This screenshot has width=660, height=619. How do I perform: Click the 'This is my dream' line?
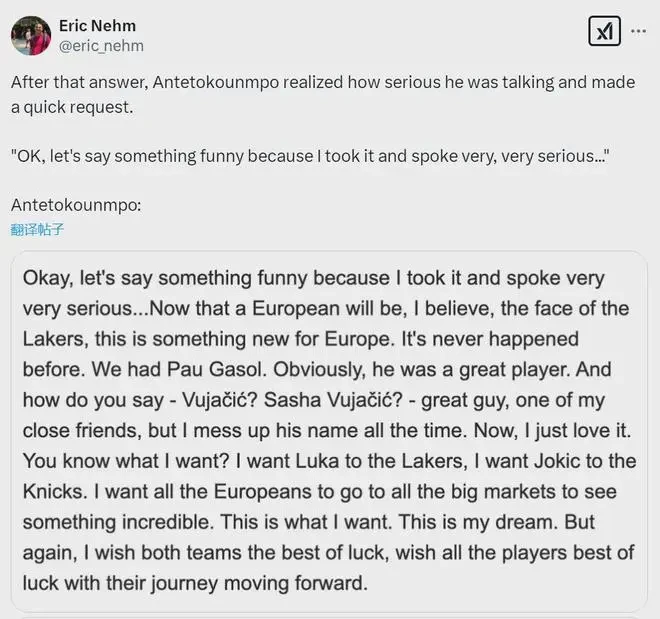[309, 522]
